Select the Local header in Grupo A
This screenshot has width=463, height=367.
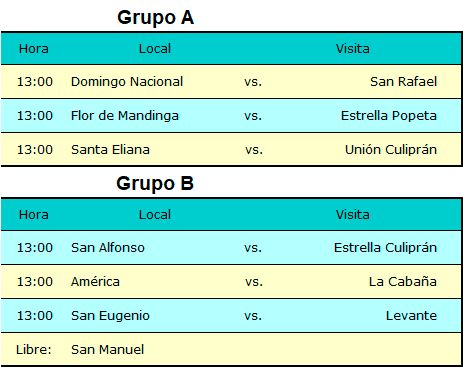[155, 49]
